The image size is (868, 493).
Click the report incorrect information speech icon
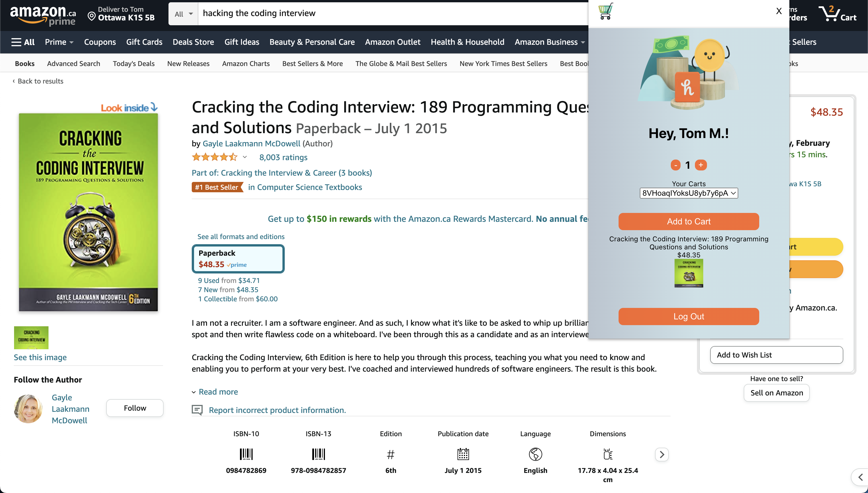tap(197, 410)
